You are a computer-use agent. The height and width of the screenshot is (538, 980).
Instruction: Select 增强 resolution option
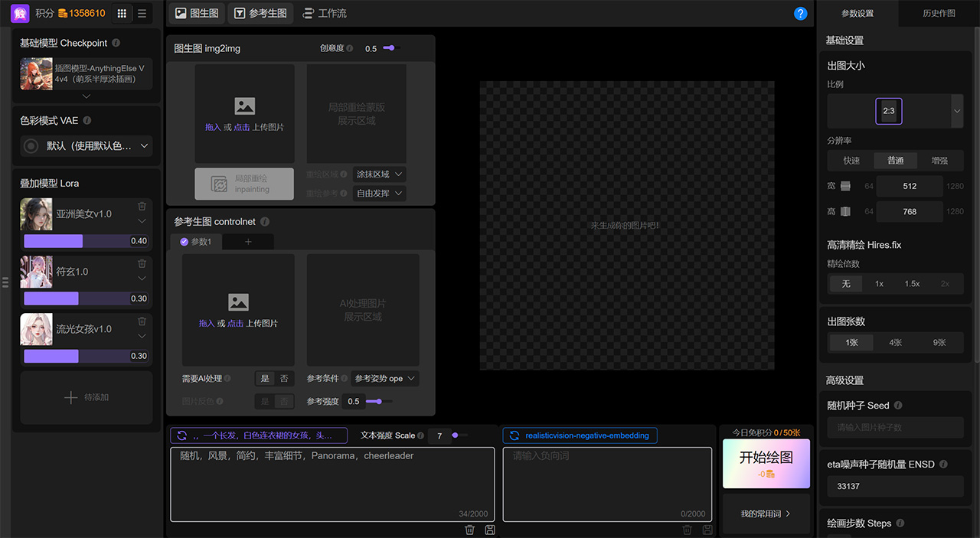939,161
